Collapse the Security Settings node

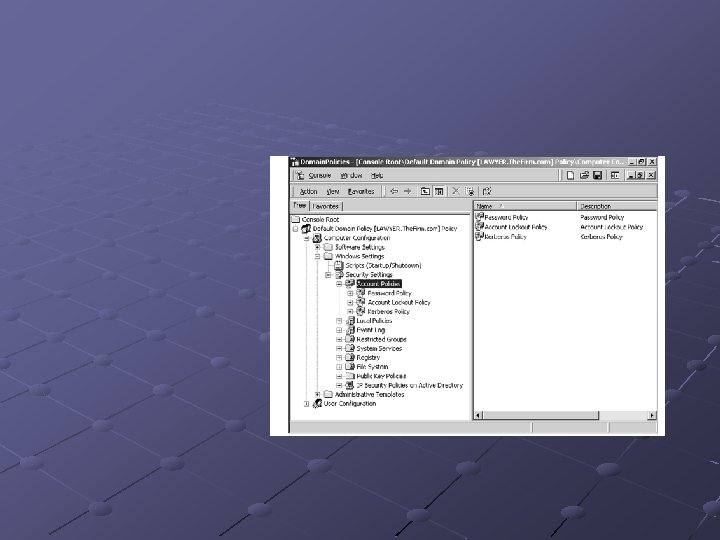click(x=328, y=275)
